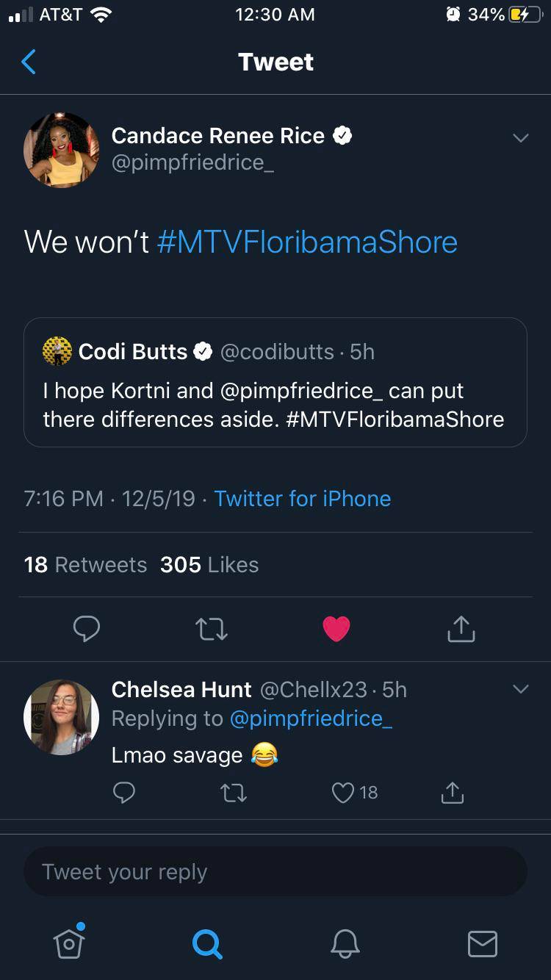This screenshot has width=551, height=980.
Task: Open the Notifications bell tab
Action: click(345, 943)
